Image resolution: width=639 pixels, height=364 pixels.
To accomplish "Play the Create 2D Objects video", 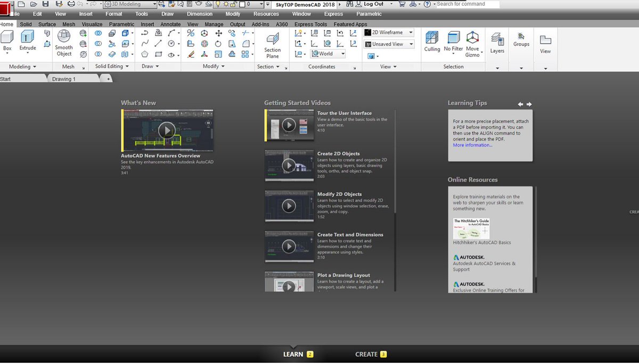I will (x=289, y=166).
